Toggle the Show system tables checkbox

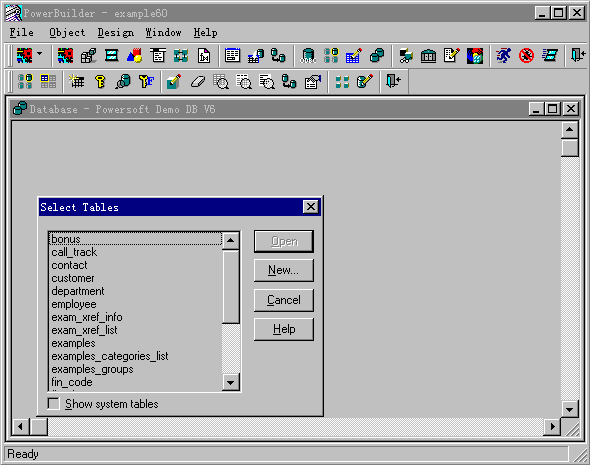(x=54, y=404)
